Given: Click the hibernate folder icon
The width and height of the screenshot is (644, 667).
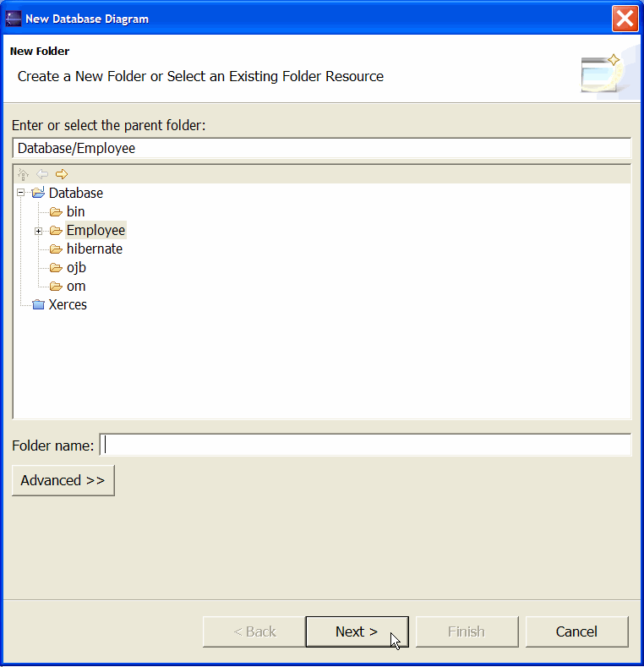Looking at the screenshot, I should (56, 249).
